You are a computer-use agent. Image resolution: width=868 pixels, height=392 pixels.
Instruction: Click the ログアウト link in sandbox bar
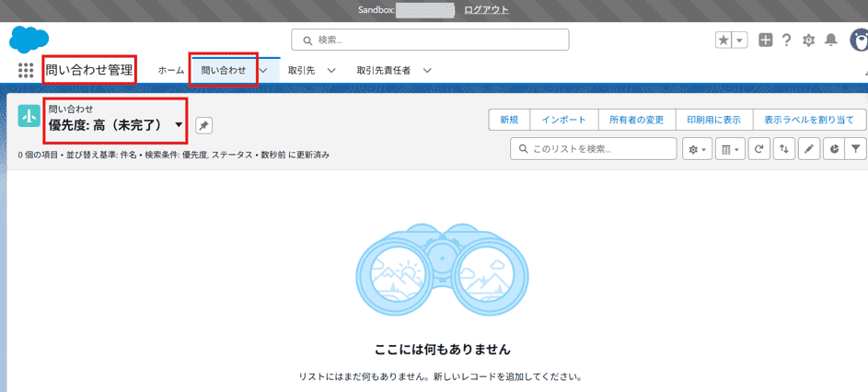(x=487, y=10)
